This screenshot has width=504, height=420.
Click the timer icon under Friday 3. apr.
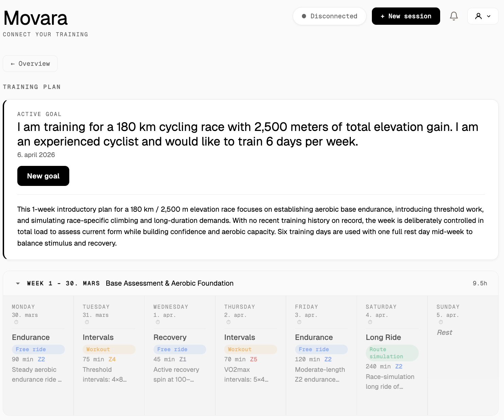[x=299, y=322]
